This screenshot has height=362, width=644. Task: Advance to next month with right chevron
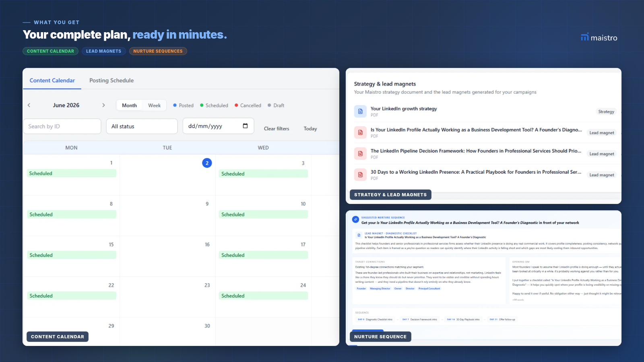tap(103, 105)
